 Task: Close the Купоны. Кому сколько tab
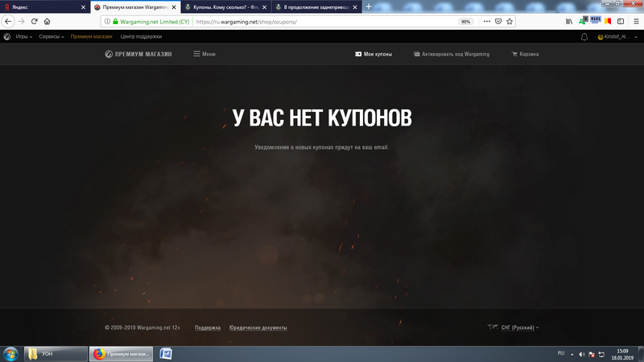[x=265, y=7]
